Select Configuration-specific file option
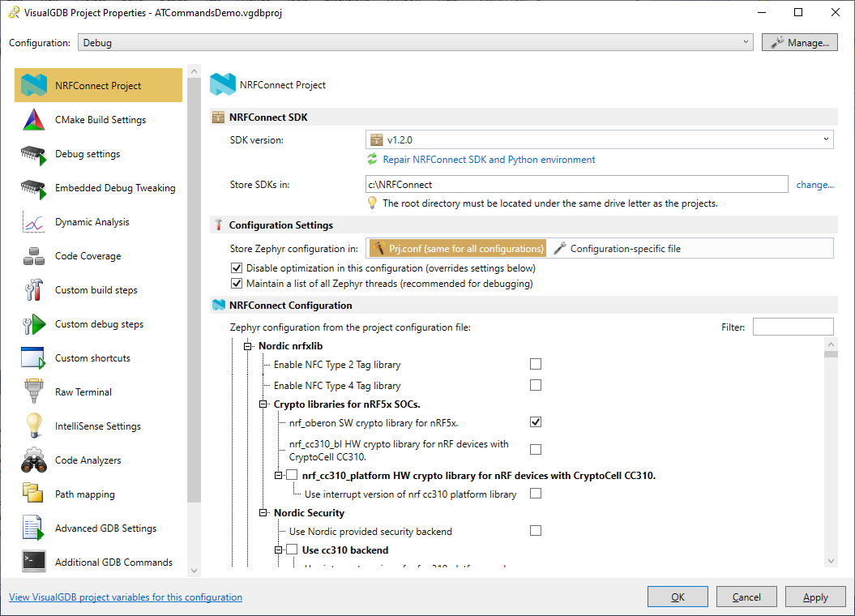The height and width of the screenshot is (616, 855). pos(618,249)
